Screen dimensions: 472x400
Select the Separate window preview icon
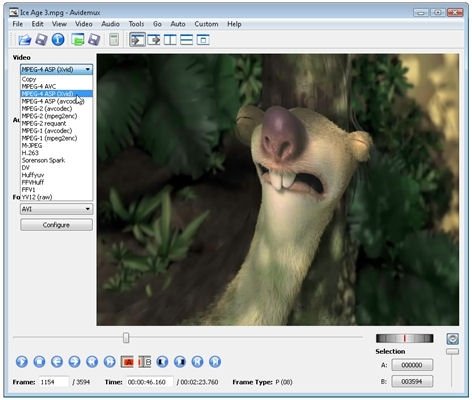click(203, 40)
